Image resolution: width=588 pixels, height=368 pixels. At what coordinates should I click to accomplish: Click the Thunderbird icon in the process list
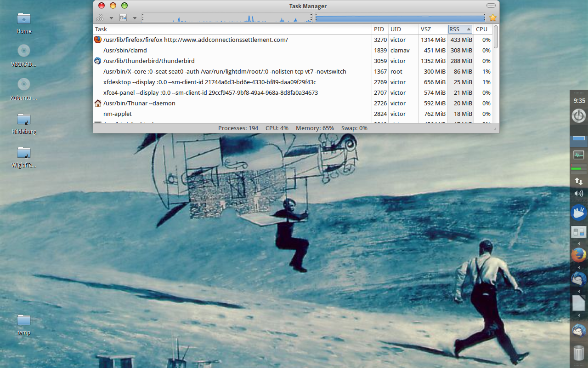point(97,61)
